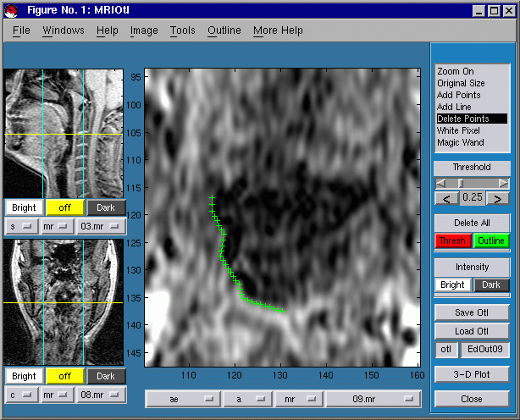
Task: Open the Image menu
Action: click(144, 30)
